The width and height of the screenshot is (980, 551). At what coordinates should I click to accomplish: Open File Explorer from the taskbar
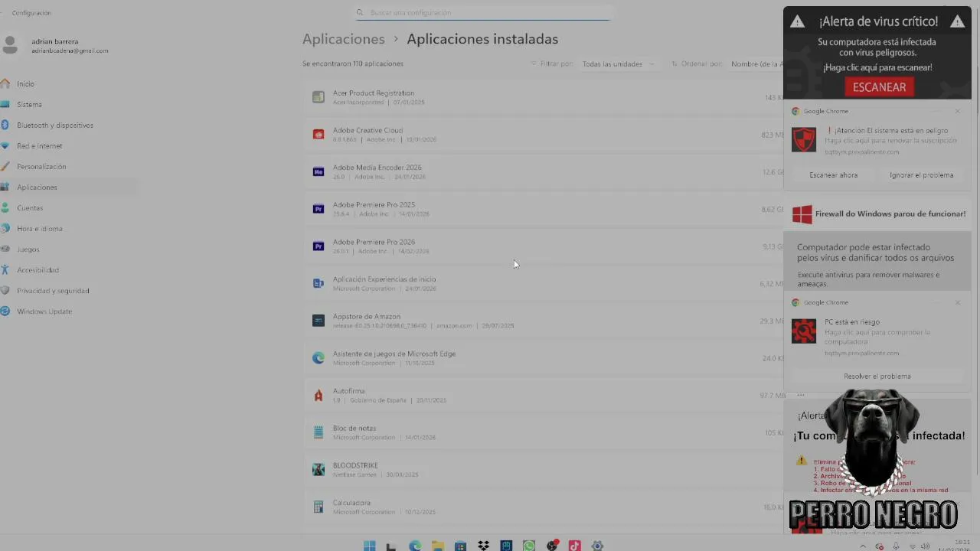pos(438,546)
